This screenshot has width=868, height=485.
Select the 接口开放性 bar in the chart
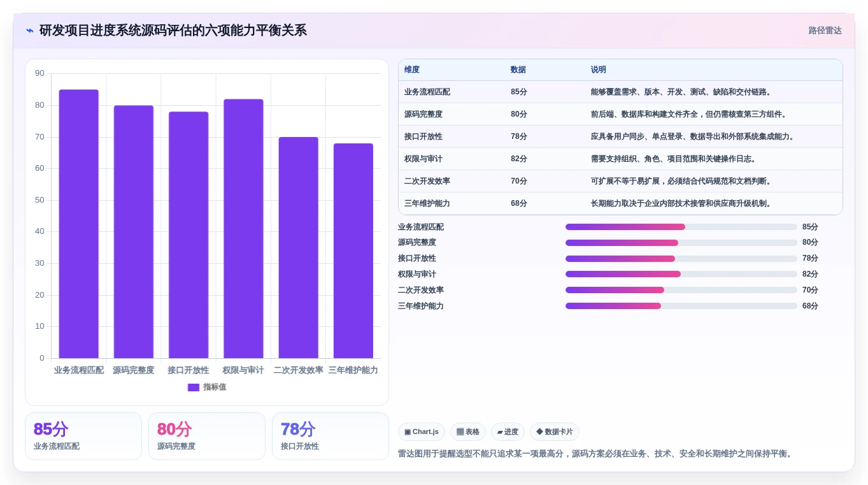tap(189, 235)
